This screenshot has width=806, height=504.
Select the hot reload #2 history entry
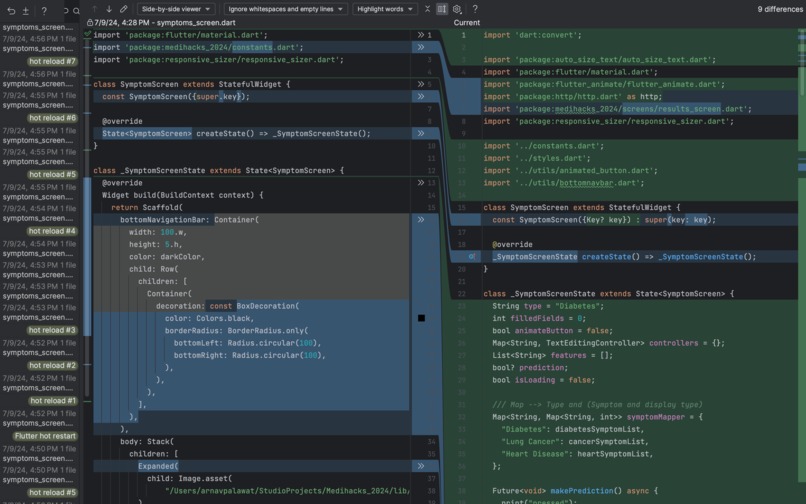52,365
